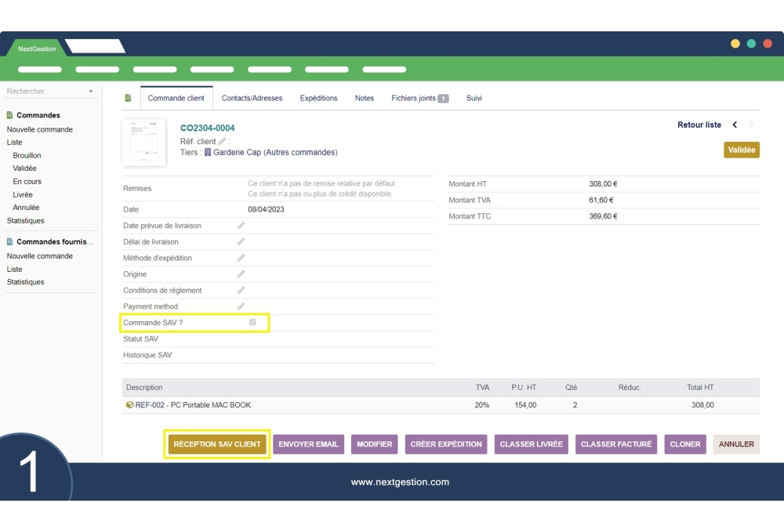Click the Origine edit pencil icon
Screen dimensions: 784x532
pos(241,274)
